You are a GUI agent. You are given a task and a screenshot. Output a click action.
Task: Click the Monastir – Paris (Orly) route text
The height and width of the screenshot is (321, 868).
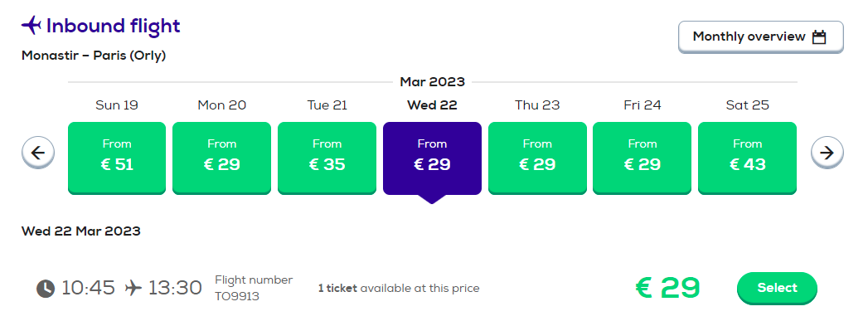[94, 56]
